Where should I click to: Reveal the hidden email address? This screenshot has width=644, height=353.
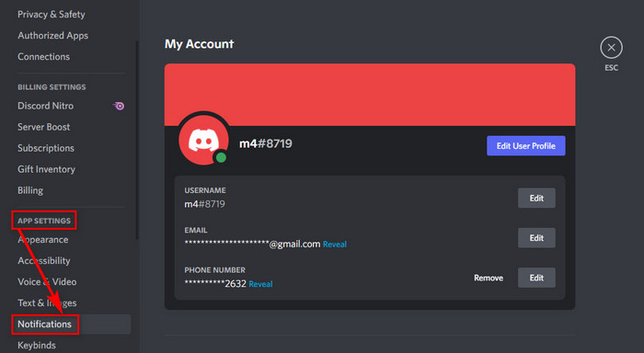pyautogui.click(x=334, y=245)
